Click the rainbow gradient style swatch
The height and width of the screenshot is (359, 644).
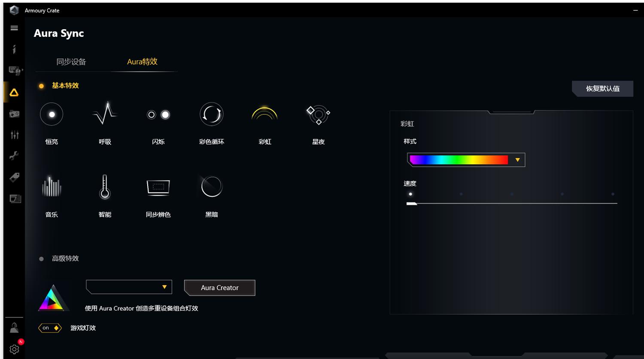click(459, 160)
